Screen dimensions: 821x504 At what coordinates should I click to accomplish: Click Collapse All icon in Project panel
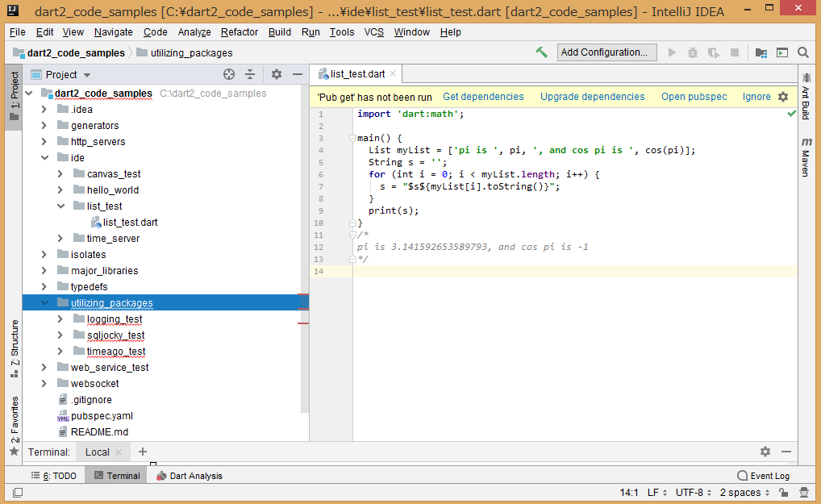coord(250,74)
